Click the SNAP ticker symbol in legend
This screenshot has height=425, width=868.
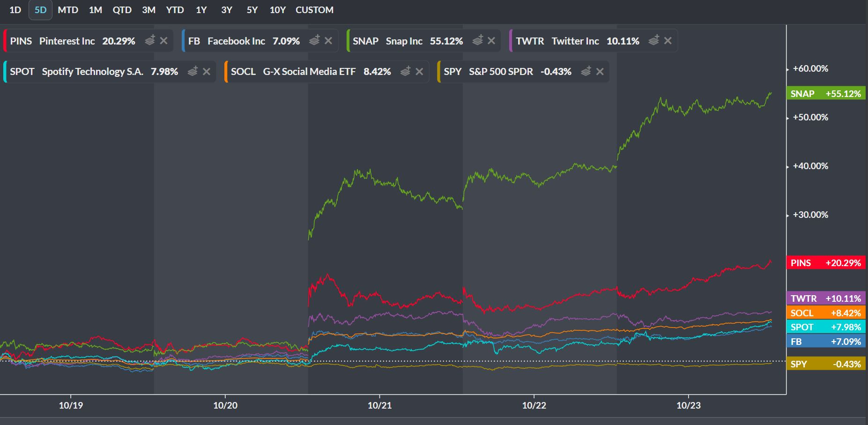pos(365,41)
